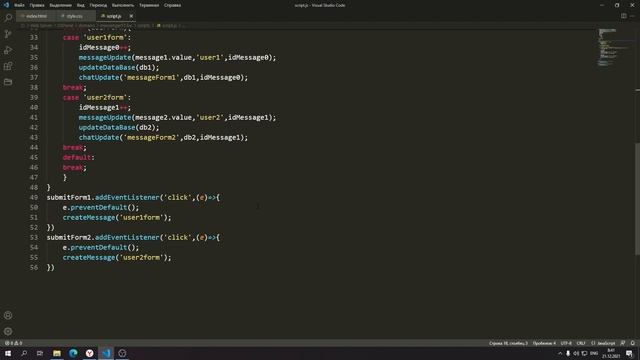
Task: Launch Yandex Browser from the taskbar
Action: coord(89,353)
